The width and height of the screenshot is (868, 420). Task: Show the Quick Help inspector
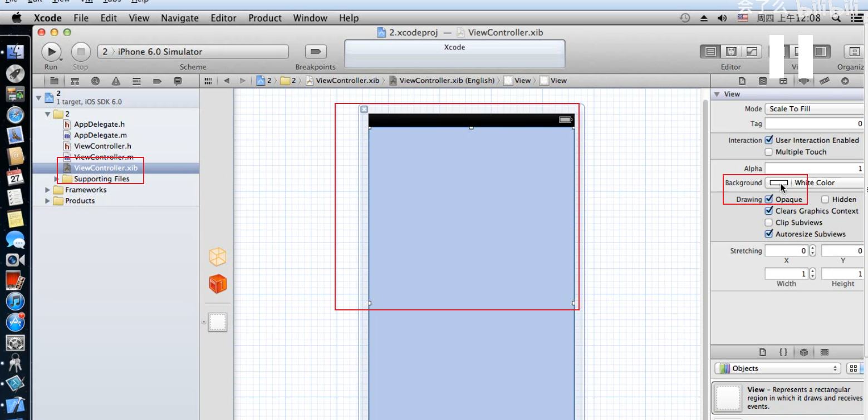[763, 81]
